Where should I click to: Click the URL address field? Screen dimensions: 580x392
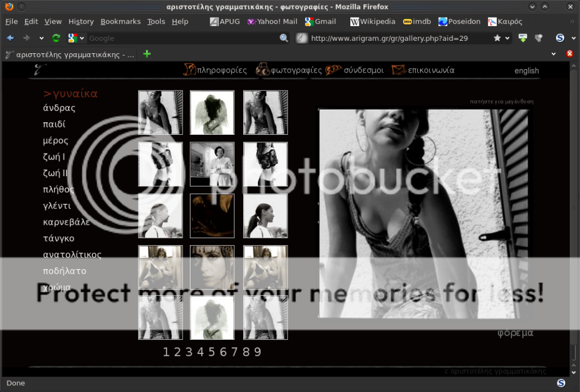[397, 38]
